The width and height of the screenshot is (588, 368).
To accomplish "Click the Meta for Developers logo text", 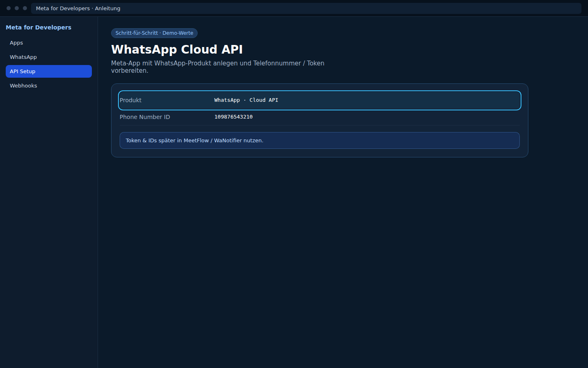I will click(x=38, y=27).
